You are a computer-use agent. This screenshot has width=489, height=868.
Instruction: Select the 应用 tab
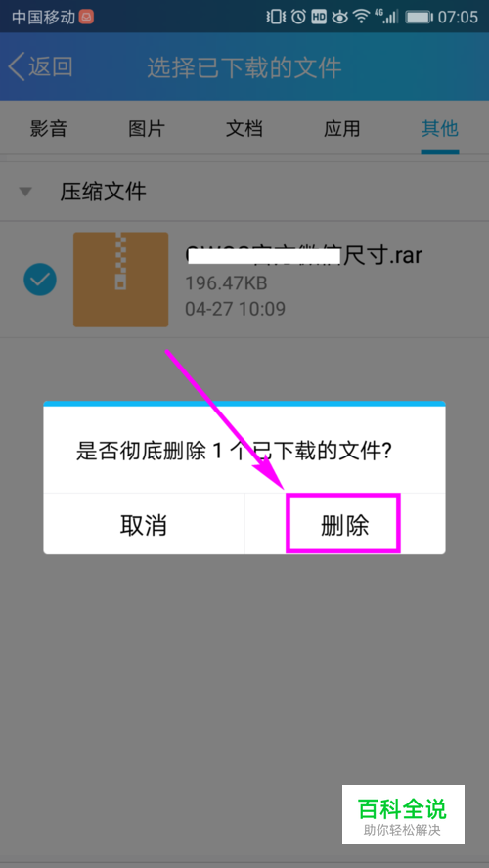coord(342,129)
